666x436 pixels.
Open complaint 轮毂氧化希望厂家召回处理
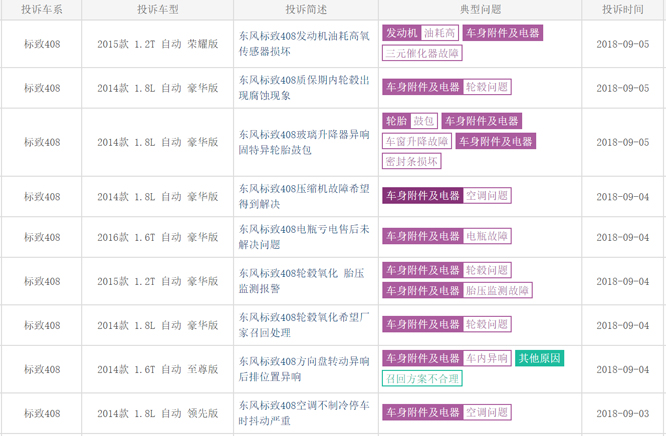(304, 325)
